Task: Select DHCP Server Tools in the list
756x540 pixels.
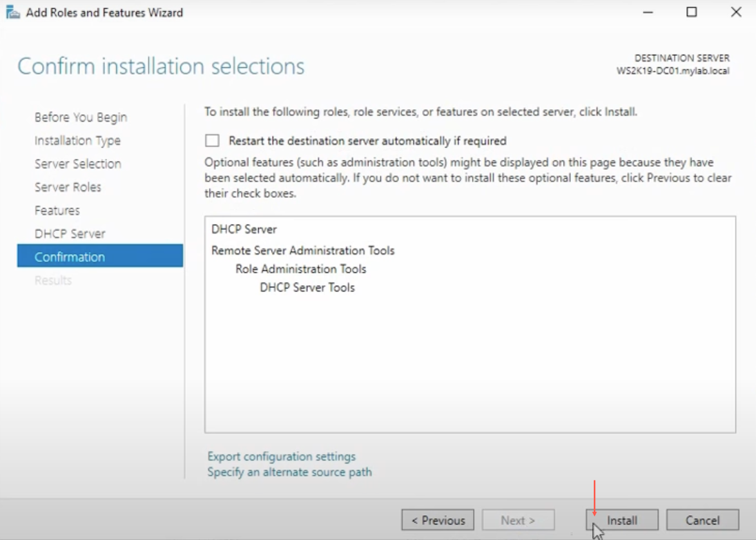Action: click(x=307, y=288)
